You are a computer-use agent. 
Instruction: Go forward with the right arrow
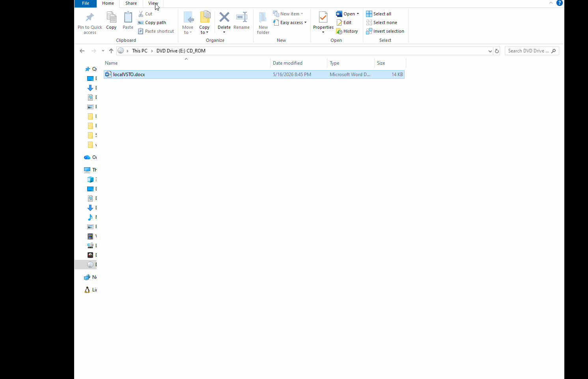(x=93, y=51)
